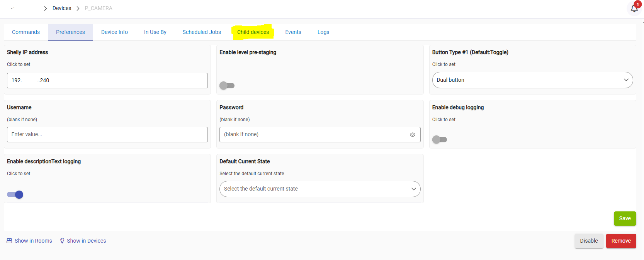Enable debug logging toggle
644x260 pixels.
[439, 140]
